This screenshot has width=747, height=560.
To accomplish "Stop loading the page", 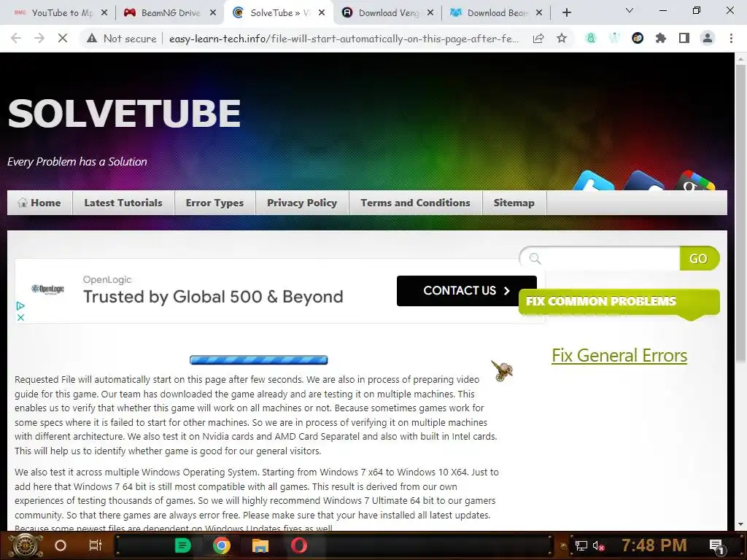I will [x=63, y=38].
